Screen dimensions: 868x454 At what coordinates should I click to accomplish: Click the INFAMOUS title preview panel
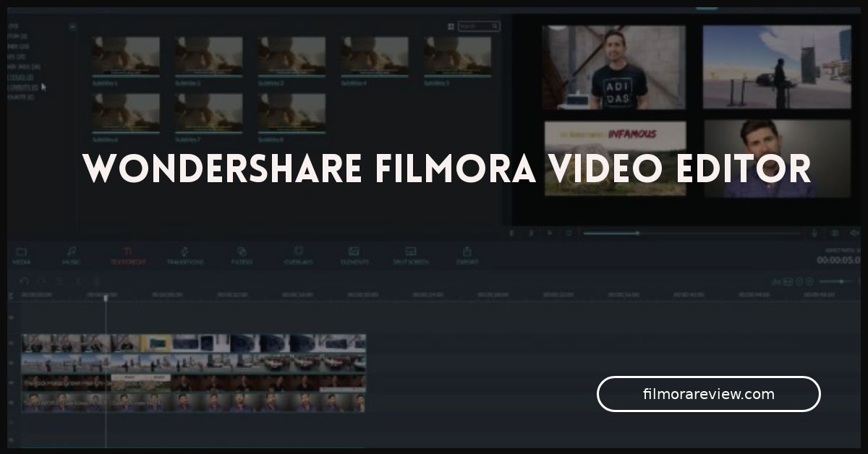coord(615,158)
